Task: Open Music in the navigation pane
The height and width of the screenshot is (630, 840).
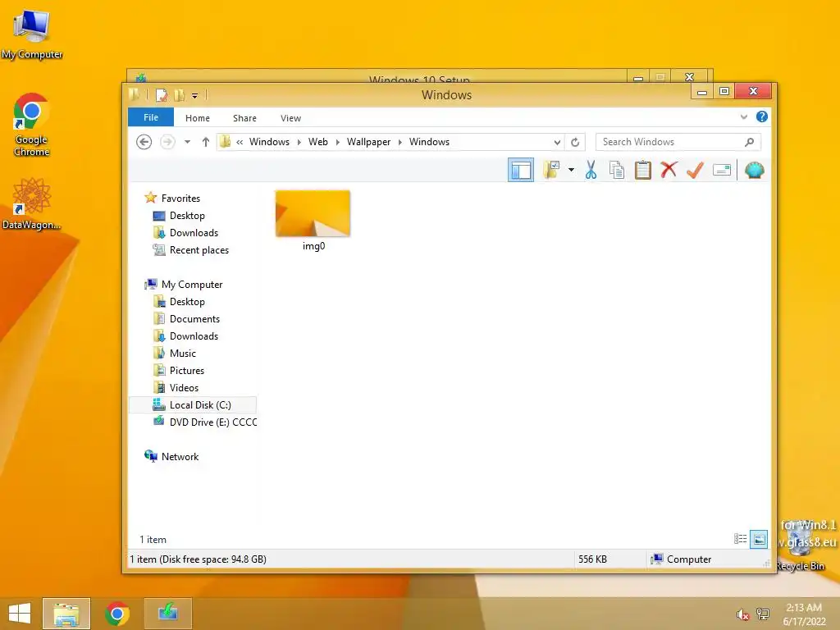Action: click(x=183, y=354)
